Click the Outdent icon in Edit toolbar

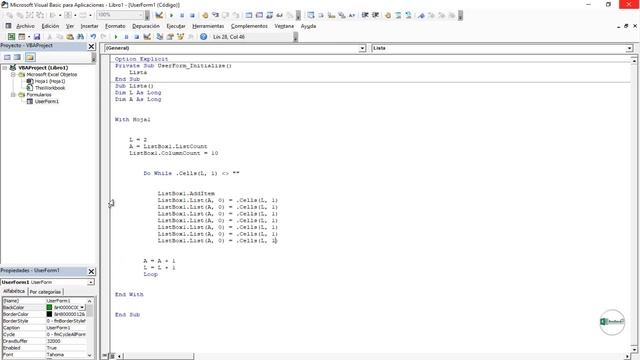coord(375,15)
